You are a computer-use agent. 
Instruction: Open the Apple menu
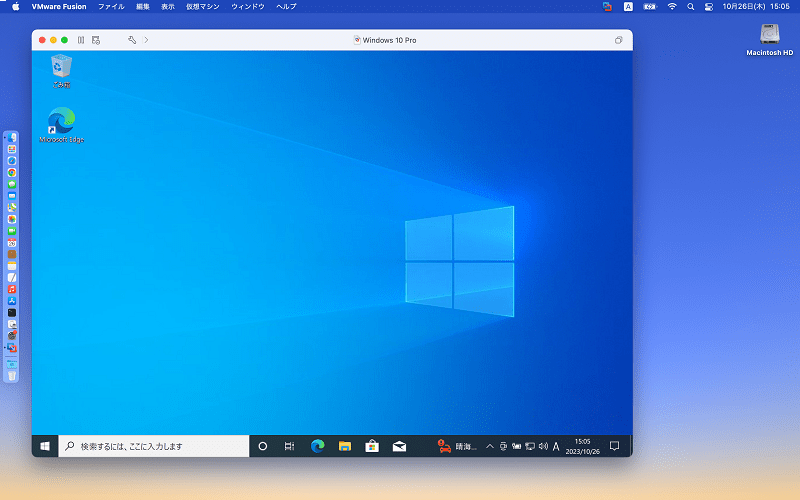[16, 7]
